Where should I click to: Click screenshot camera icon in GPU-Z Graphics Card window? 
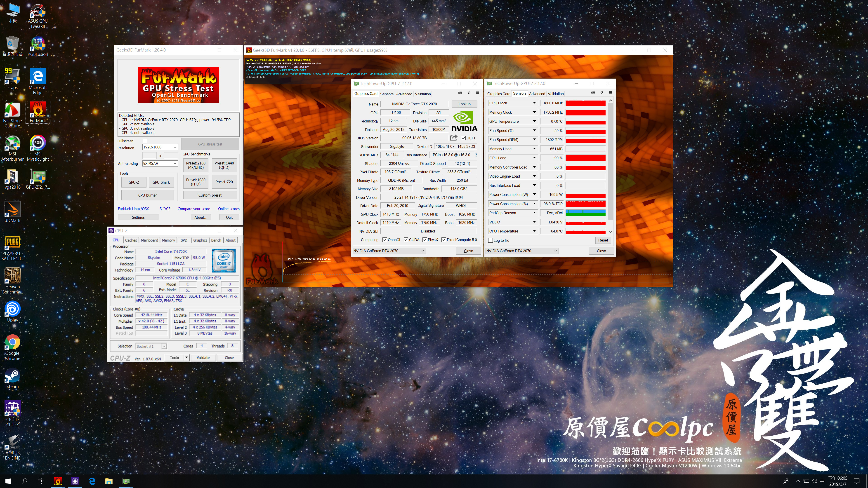460,93
